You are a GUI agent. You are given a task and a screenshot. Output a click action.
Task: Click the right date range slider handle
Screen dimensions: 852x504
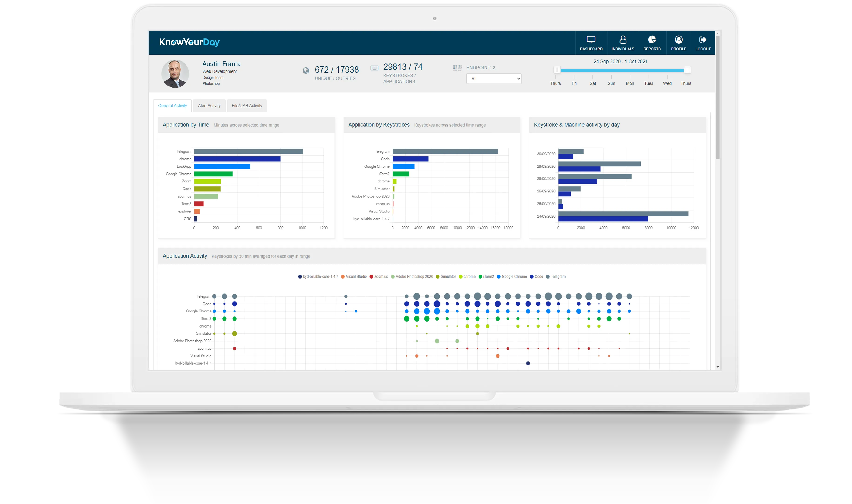[x=687, y=70]
